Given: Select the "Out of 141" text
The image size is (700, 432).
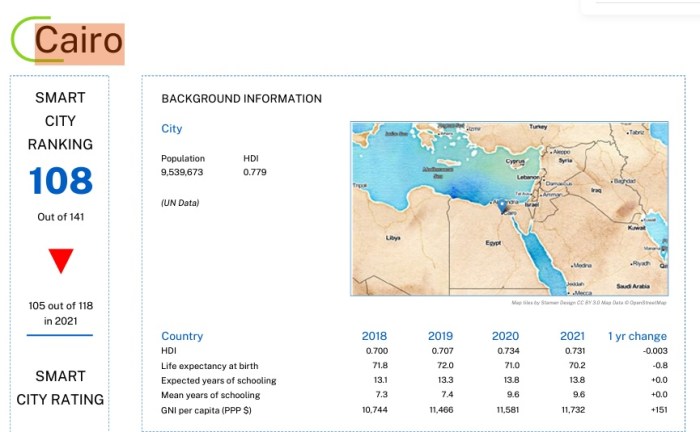Looking at the screenshot, I should [61, 217].
